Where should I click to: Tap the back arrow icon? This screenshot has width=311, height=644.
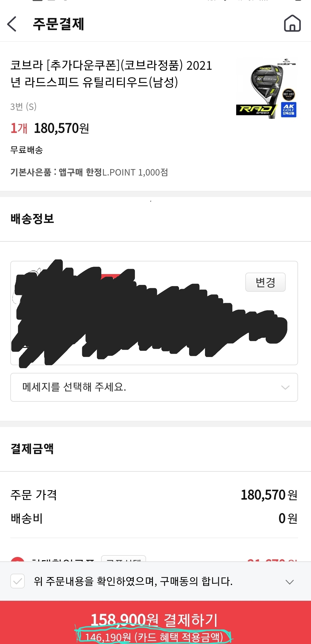coord(12,24)
